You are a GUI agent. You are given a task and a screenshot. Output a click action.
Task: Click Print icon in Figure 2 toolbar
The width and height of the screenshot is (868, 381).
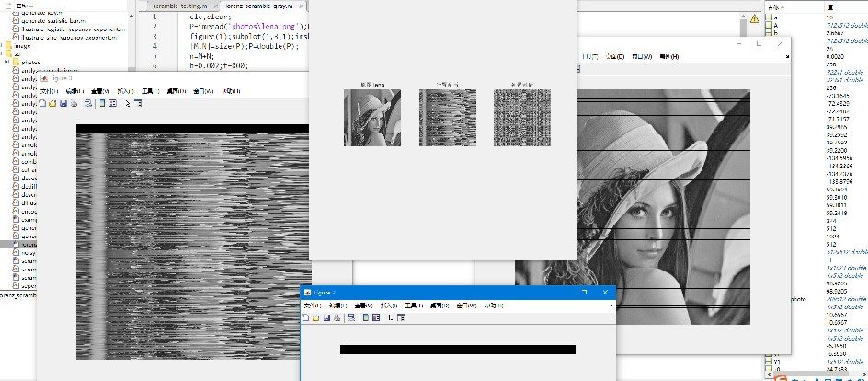point(336,317)
